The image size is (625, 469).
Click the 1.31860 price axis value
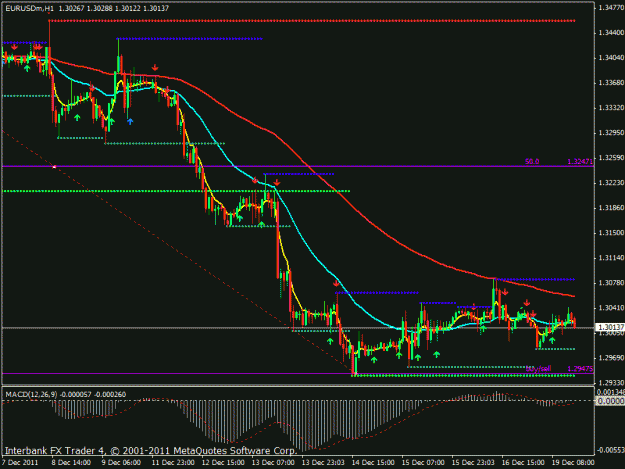click(x=611, y=208)
